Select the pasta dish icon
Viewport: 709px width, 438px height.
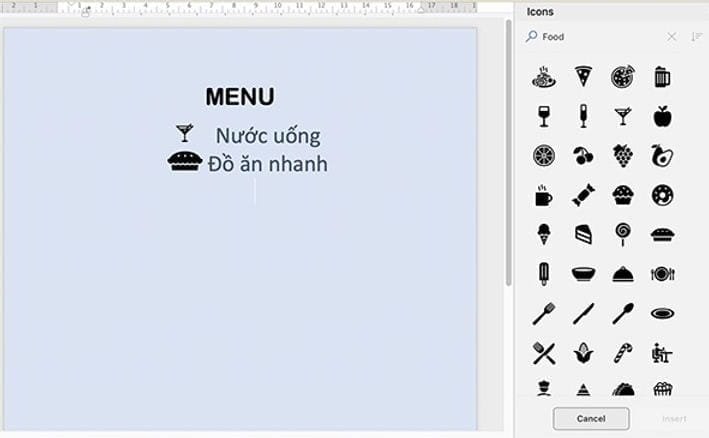tap(544, 77)
